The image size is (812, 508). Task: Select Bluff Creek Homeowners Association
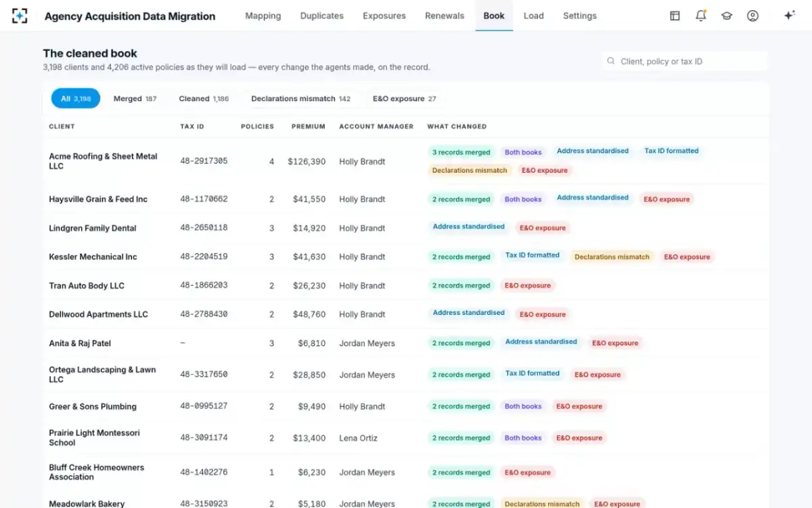(x=96, y=472)
